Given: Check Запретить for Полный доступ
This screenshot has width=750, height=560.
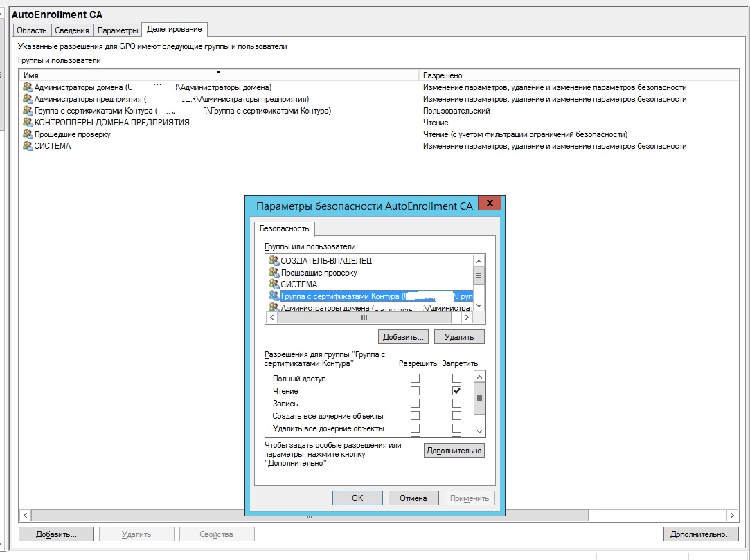Looking at the screenshot, I should click(457, 378).
